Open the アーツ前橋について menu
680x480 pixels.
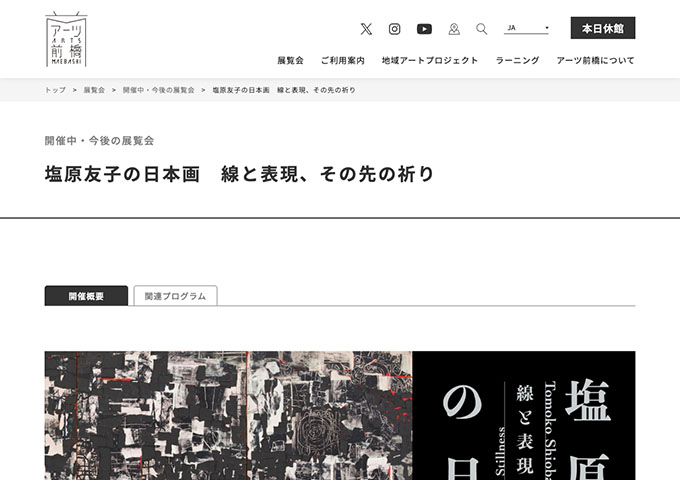pos(595,61)
